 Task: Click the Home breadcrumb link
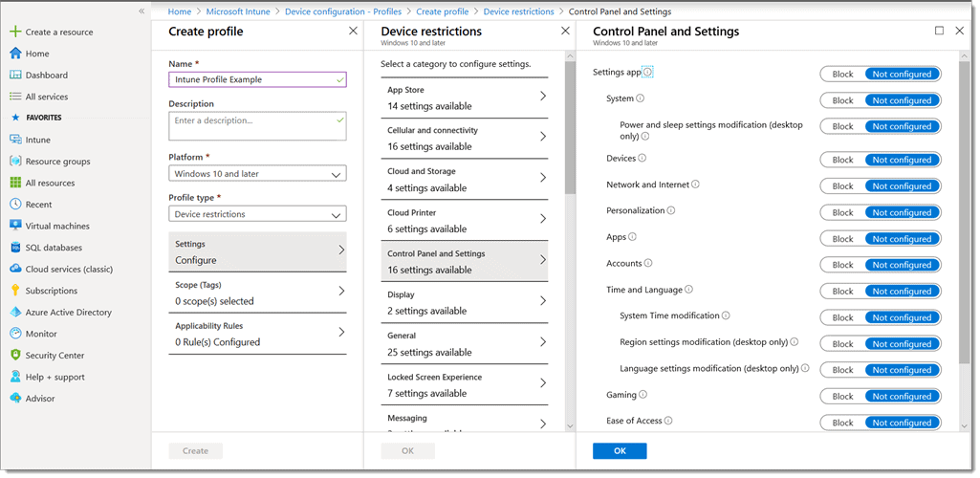pos(180,11)
